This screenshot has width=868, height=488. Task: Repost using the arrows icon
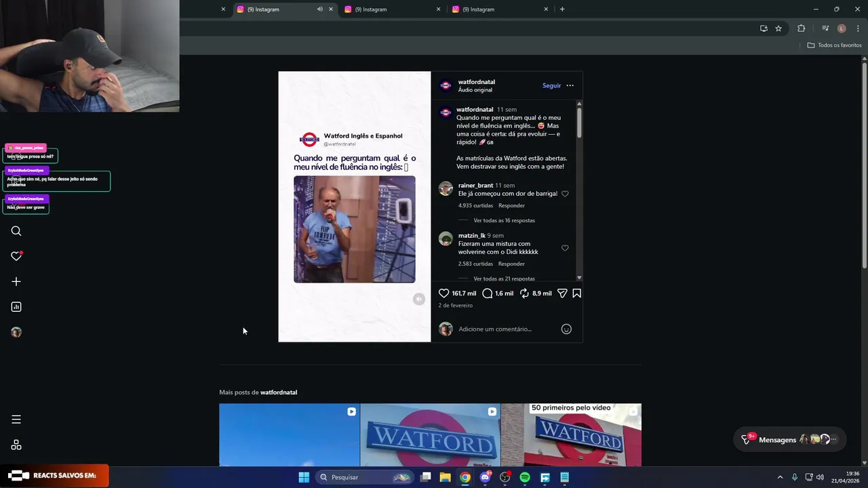point(524,293)
